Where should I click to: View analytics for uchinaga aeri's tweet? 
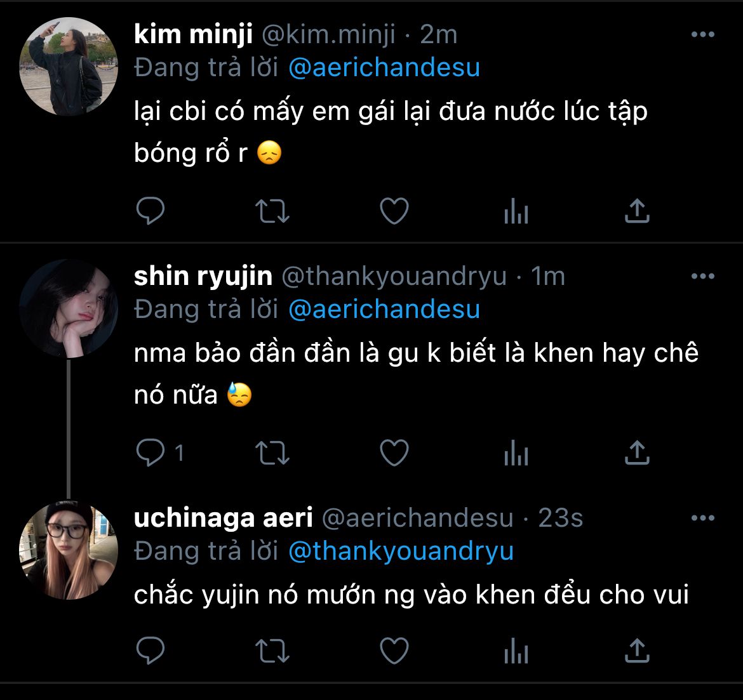click(x=516, y=650)
